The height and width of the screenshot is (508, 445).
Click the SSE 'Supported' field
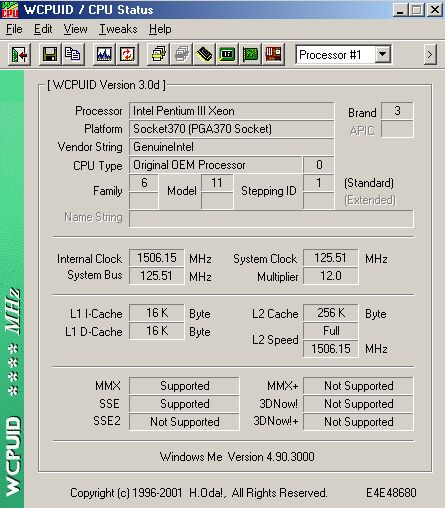[x=184, y=404]
